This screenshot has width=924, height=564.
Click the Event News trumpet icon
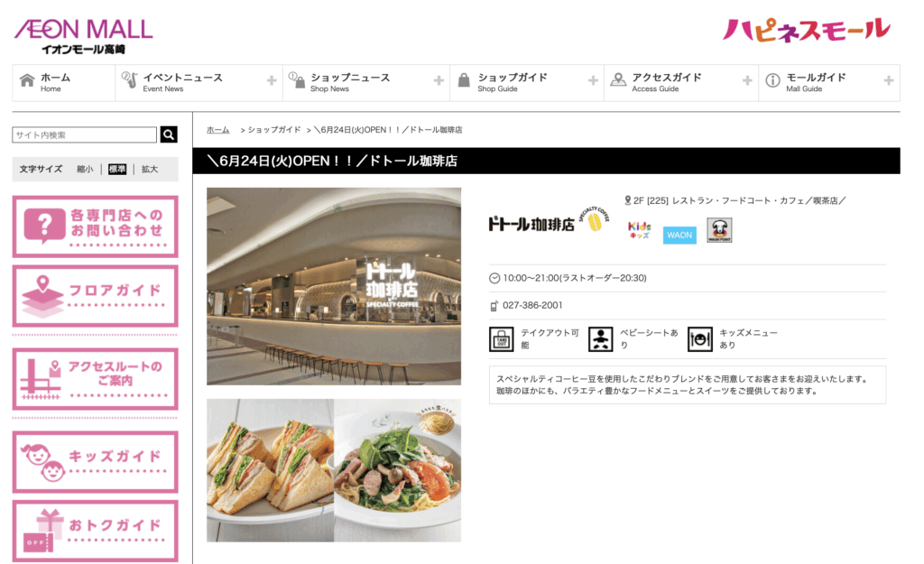[130, 80]
